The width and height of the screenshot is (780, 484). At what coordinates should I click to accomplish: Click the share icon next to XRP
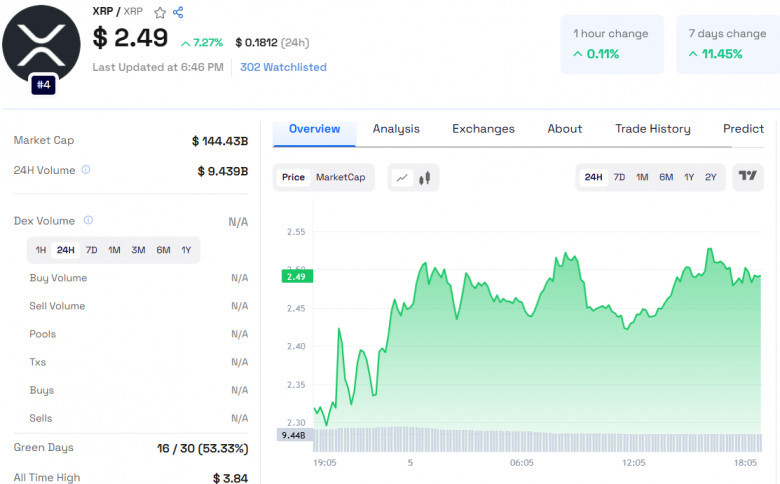coord(178,12)
